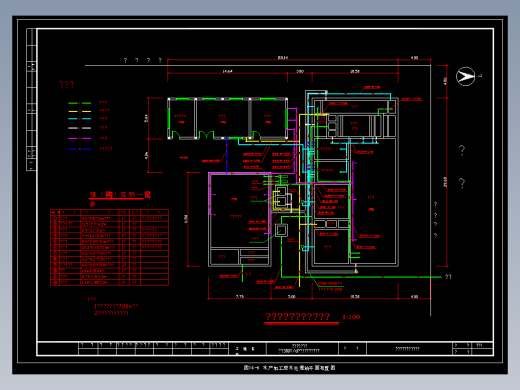Select the long yellow vertical pipe
520x390 pixels.
tap(299, 200)
